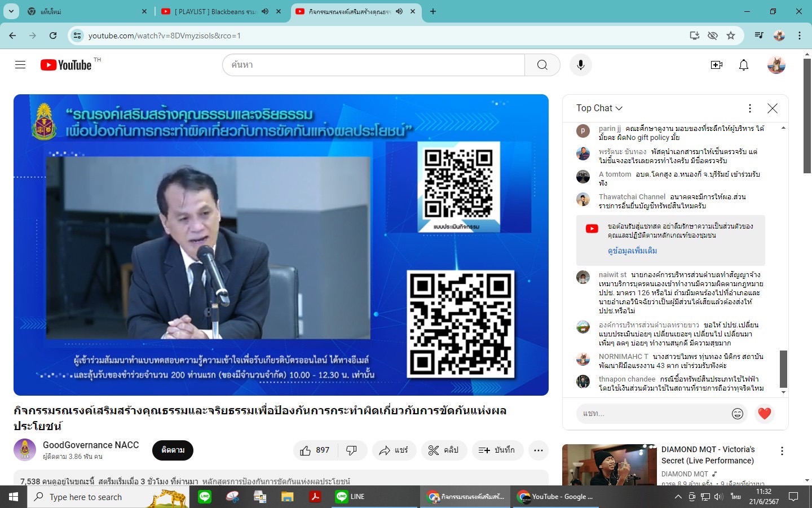
Task: Open the ดูข้อมูลเพิ่มเติม link in chat
Action: click(632, 251)
